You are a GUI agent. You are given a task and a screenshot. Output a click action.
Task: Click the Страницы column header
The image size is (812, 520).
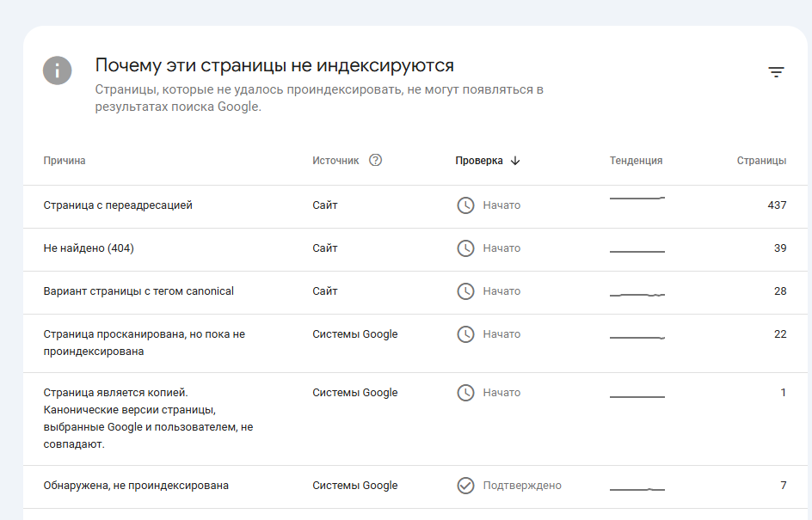point(761,161)
